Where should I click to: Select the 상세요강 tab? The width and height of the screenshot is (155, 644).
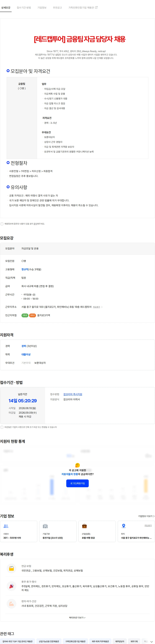click(6, 8)
